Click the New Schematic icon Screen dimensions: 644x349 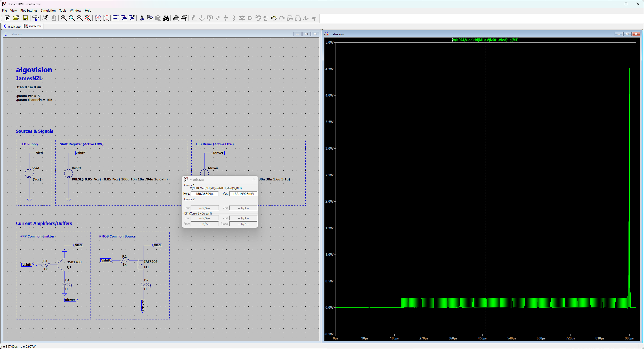click(7, 18)
